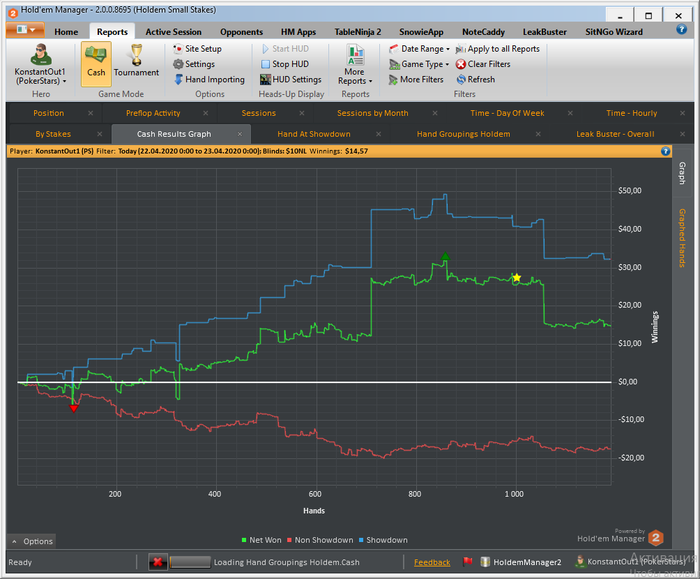Close the Preflop Activity tab
Viewport: 700px width, 579px height.
206,113
